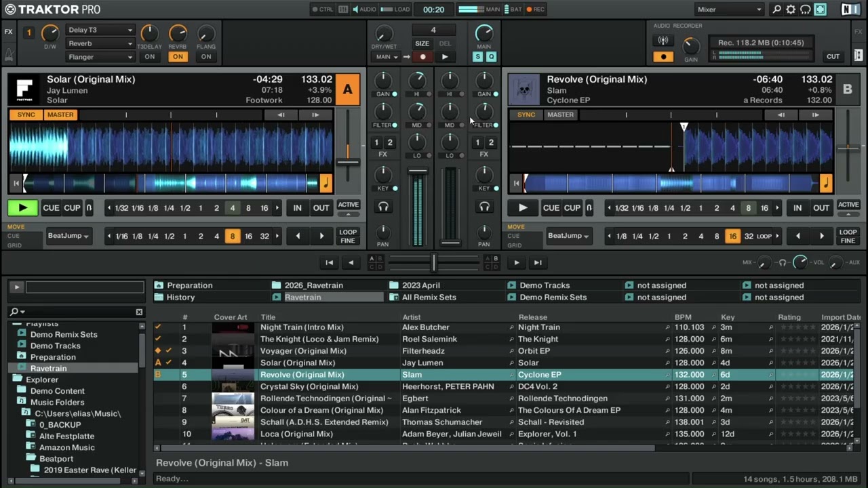The height and width of the screenshot is (488, 868).
Task: Toggle Deck A skip-to-start in stripe
Action: click(x=16, y=183)
